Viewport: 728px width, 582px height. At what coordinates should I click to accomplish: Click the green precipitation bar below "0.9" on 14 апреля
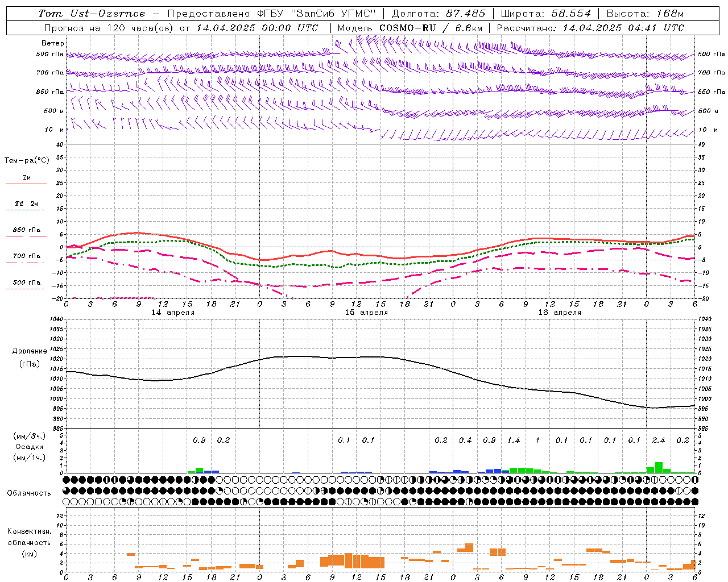click(199, 470)
